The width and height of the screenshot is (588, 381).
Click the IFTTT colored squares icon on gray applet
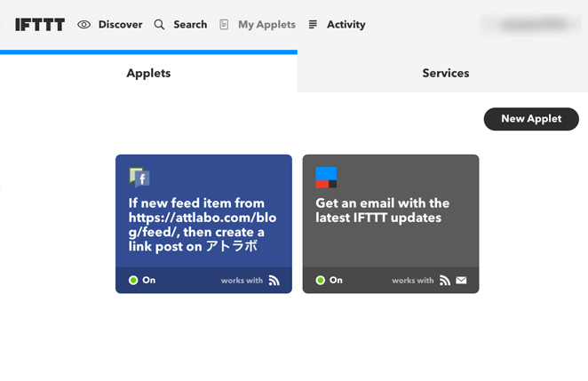[x=326, y=178]
